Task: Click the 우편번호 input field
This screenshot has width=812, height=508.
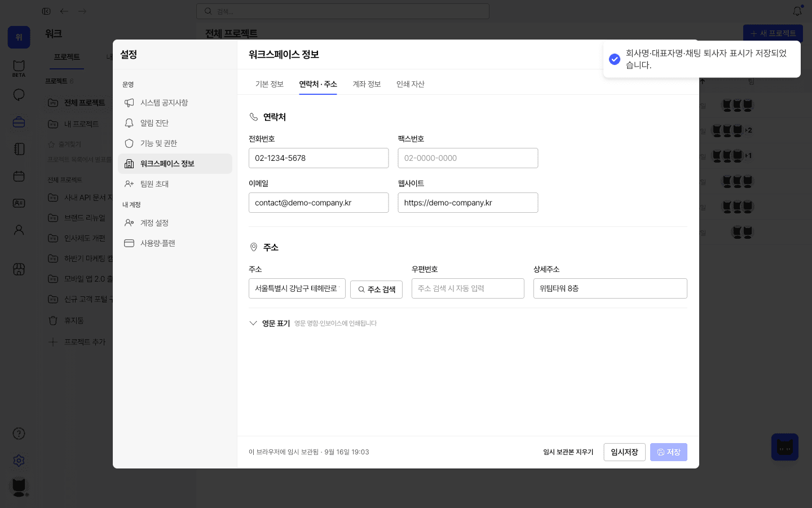Action: tap(468, 288)
